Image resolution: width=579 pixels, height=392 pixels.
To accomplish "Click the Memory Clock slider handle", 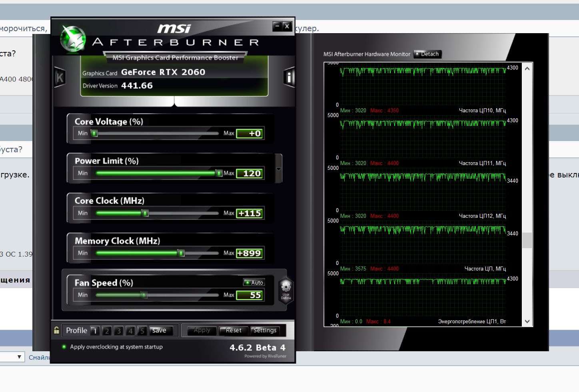I will (x=182, y=253).
